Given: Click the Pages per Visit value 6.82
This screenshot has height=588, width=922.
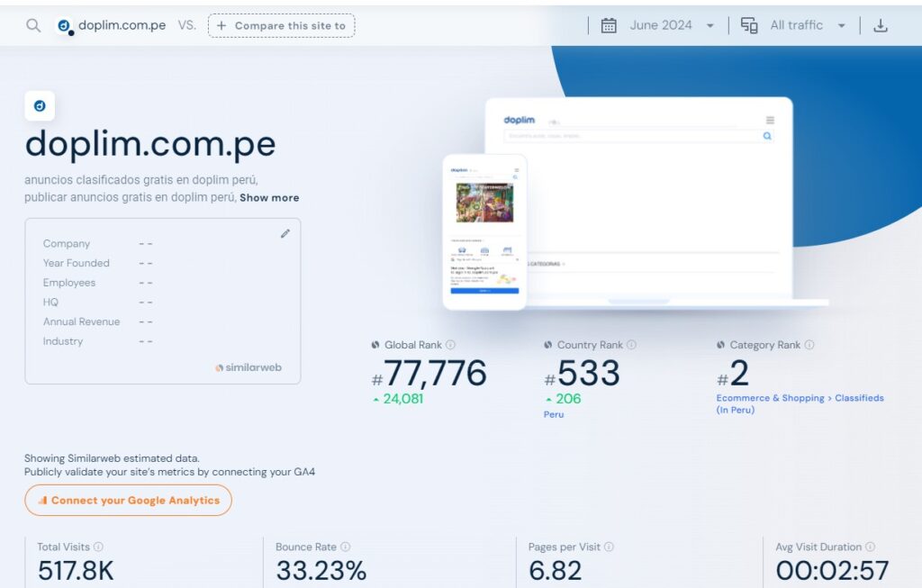Looking at the screenshot, I should tap(555, 571).
